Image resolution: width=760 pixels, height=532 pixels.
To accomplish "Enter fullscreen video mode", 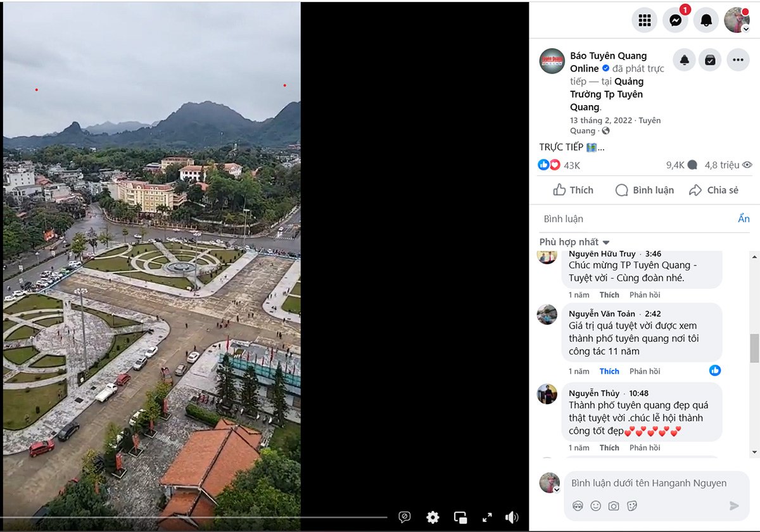I will pos(487,517).
